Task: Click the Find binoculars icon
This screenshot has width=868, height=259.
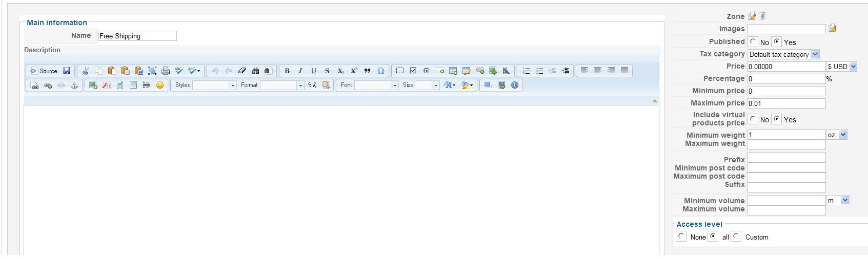Action: (x=255, y=71)
